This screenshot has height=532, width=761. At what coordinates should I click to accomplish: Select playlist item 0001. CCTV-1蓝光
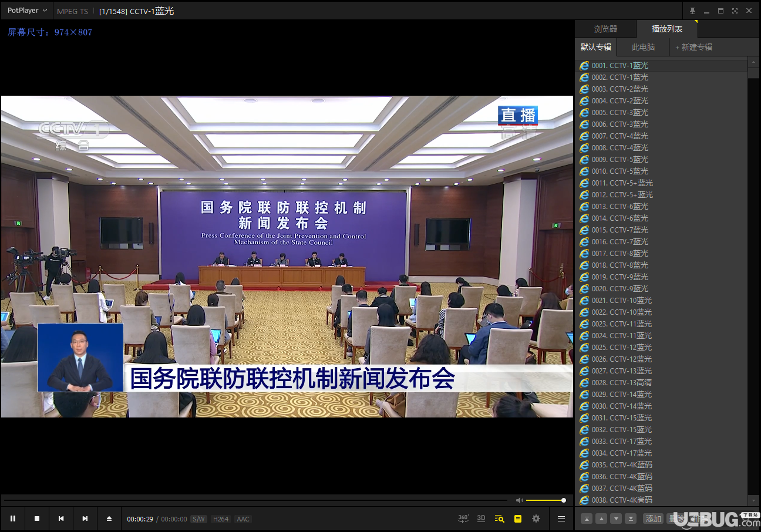[661, 66]
